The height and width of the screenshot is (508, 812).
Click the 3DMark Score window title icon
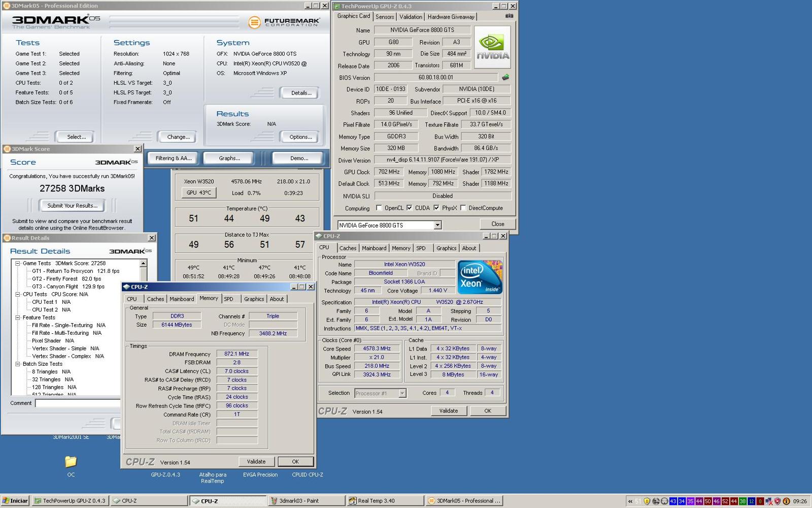pos(7,149)
